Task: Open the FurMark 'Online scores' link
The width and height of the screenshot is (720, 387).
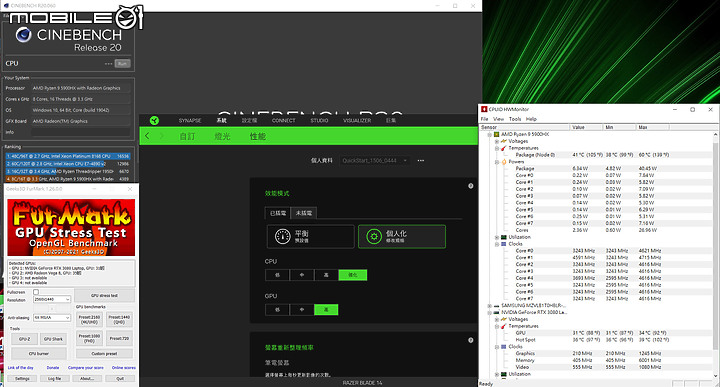Action: click(124, 368)
